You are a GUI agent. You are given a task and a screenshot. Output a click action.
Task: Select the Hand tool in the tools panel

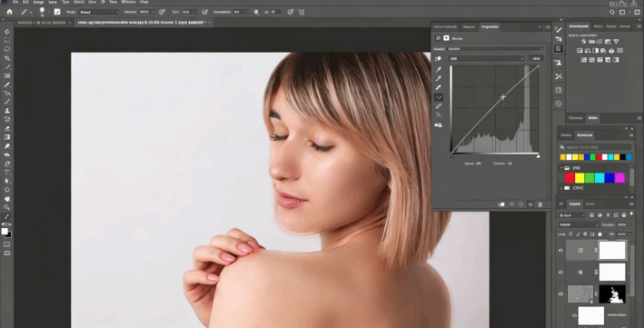point(7,199)
